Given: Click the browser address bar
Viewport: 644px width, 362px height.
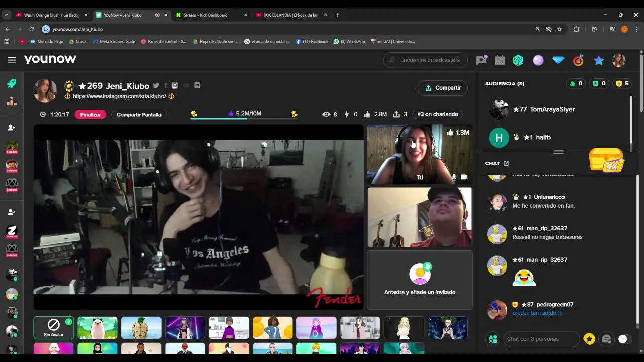Looking at the screenshot, I should click(x=287, y=29).
